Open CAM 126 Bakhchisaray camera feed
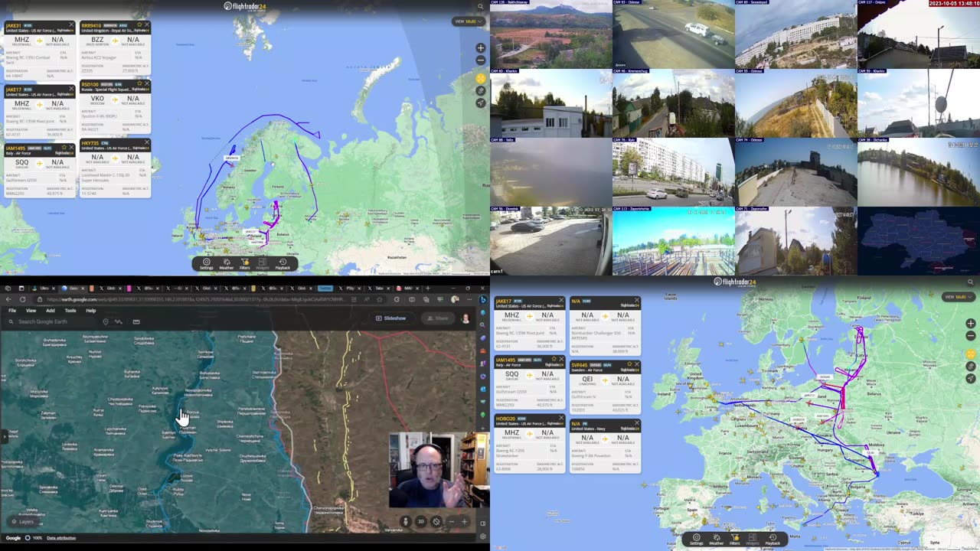This screenshot has height=551, width=980. pos(551,34)
